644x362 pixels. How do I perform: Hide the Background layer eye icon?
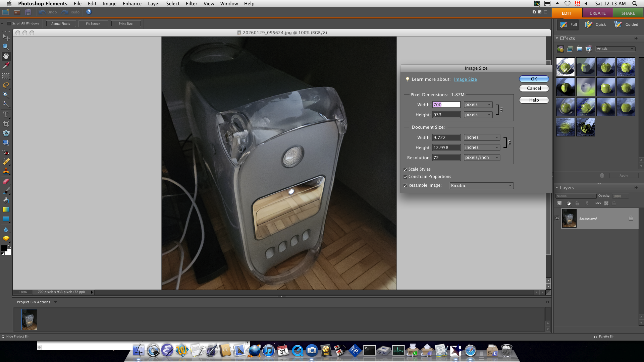point(557,218)
